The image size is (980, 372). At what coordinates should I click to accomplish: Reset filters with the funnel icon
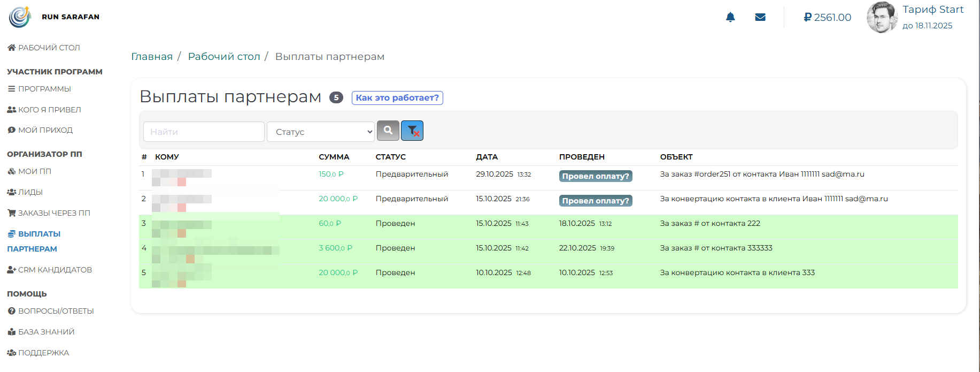tap(412, 131)
